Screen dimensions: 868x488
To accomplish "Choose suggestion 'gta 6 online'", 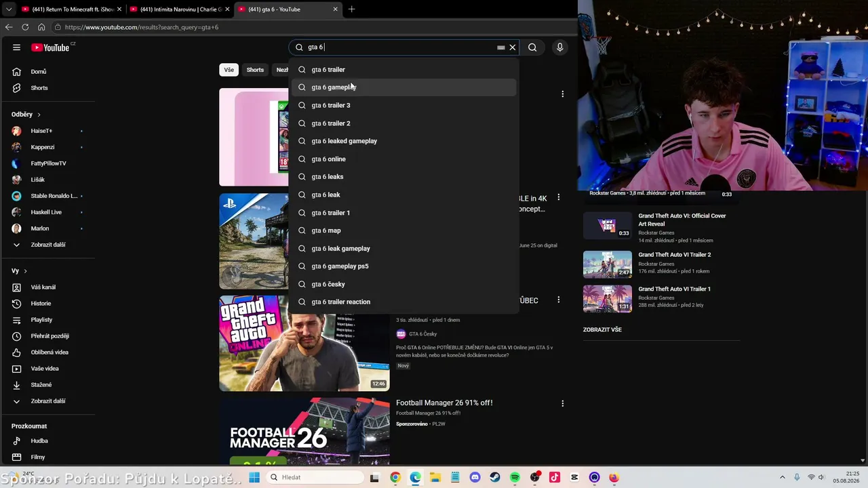I will (x=404, y=159).
